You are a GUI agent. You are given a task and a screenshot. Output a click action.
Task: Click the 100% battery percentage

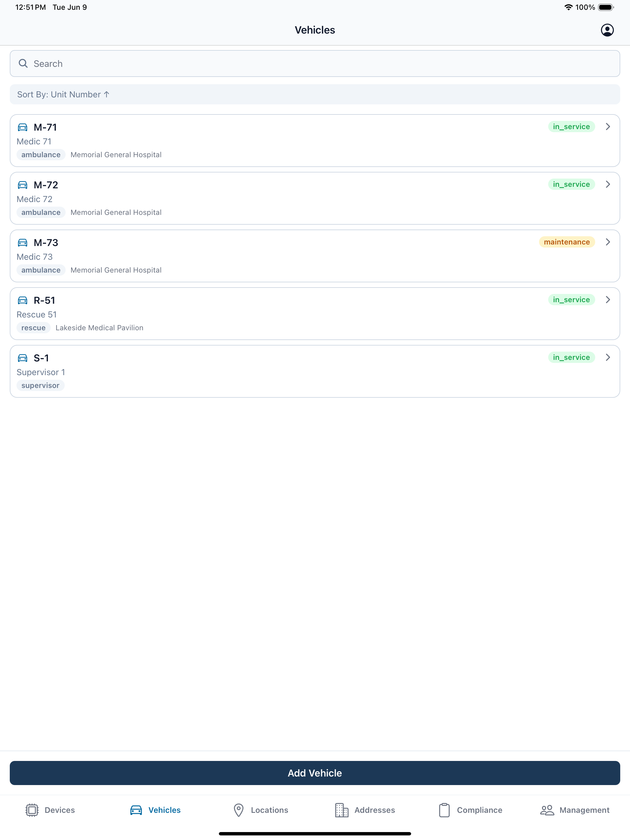point(585,7)
